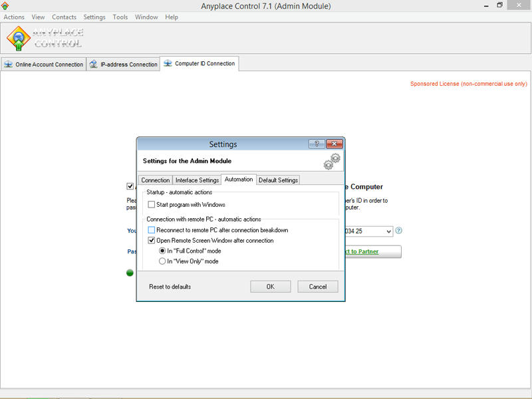Open the Tools menu
The height and width of the screenshot is (399, 532).
[120, 17]
